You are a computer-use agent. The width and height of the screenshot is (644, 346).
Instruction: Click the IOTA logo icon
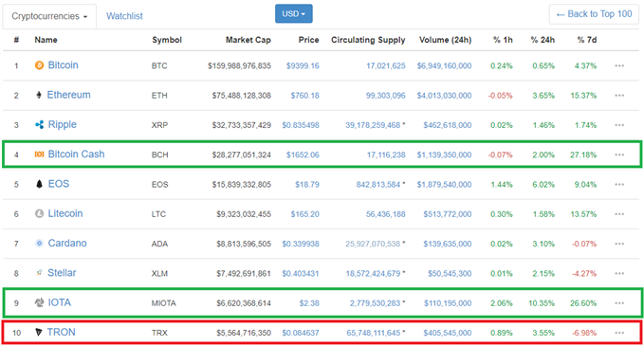tap(39, 302)
